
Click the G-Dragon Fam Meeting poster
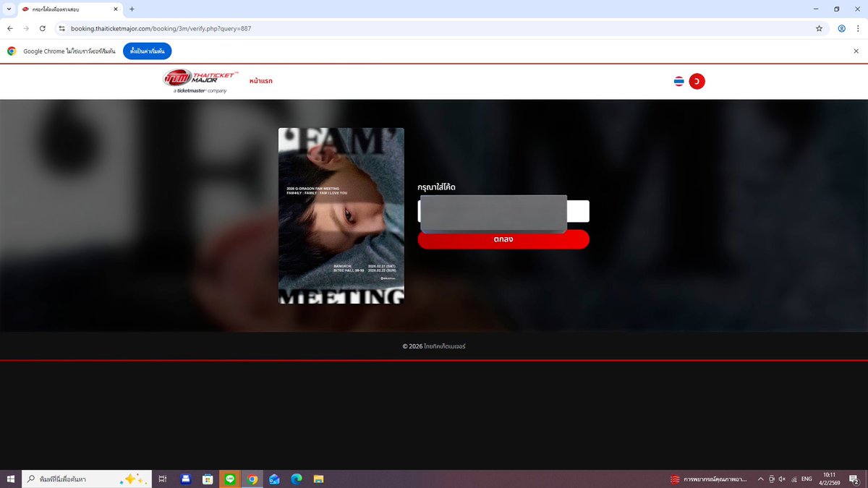[x=341, y=215]
